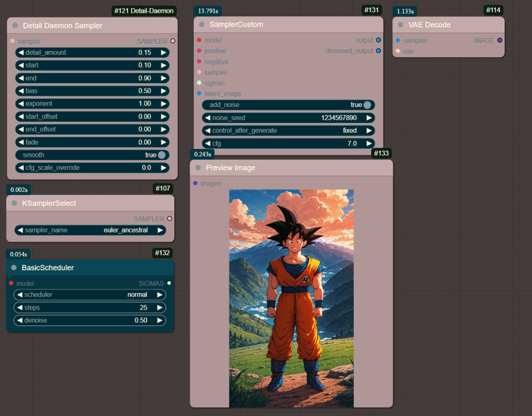Click the SIGMAS output socket on BasicScheduler
The image size is (532, 416).
tap(169, 283)
